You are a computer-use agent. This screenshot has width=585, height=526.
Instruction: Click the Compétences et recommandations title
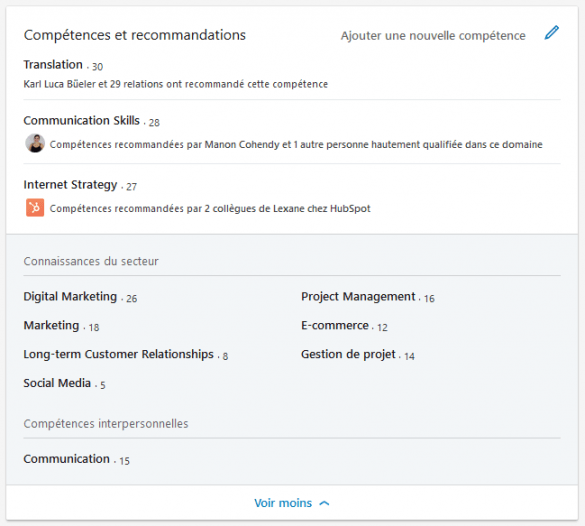[135, 35]
